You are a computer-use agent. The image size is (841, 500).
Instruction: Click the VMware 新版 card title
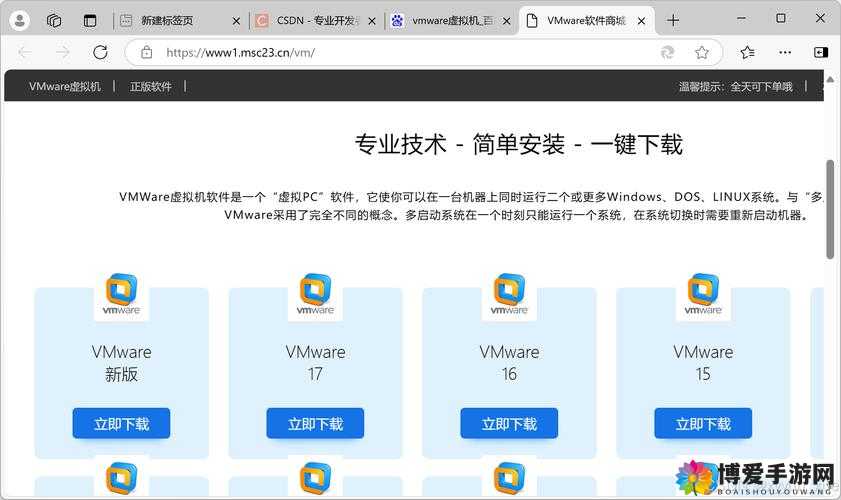pos(121,363)
